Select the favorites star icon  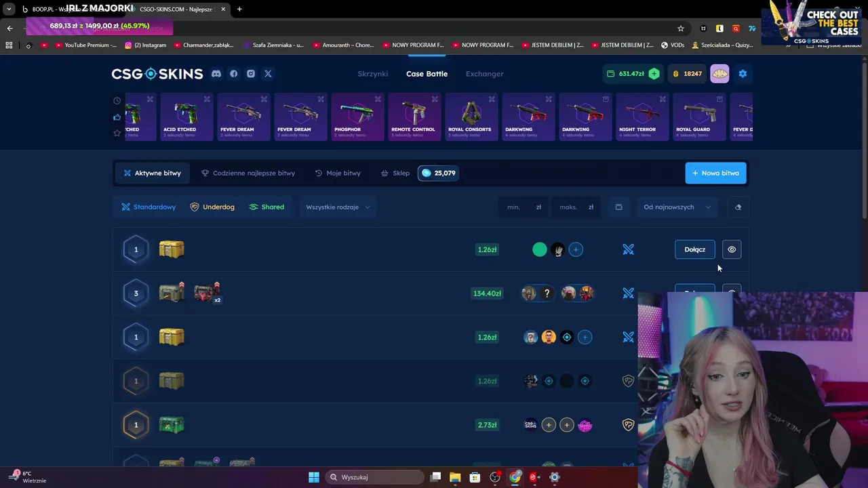(117, 133)
